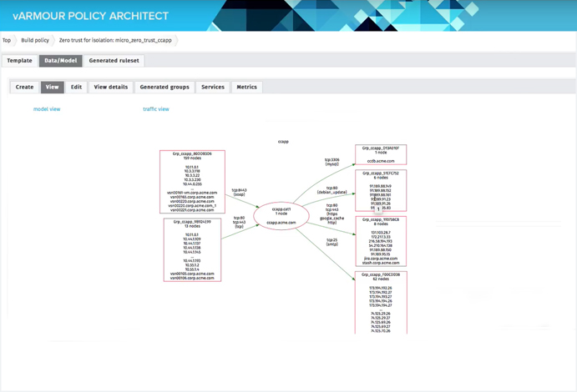
Task: Open the Generated groups sub-tab
Action: click(164, 87)
